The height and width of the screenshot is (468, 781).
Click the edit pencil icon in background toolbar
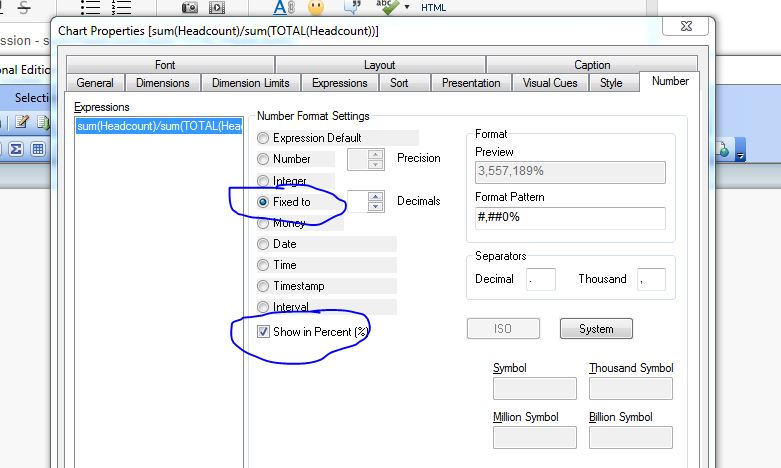(21, 121)
